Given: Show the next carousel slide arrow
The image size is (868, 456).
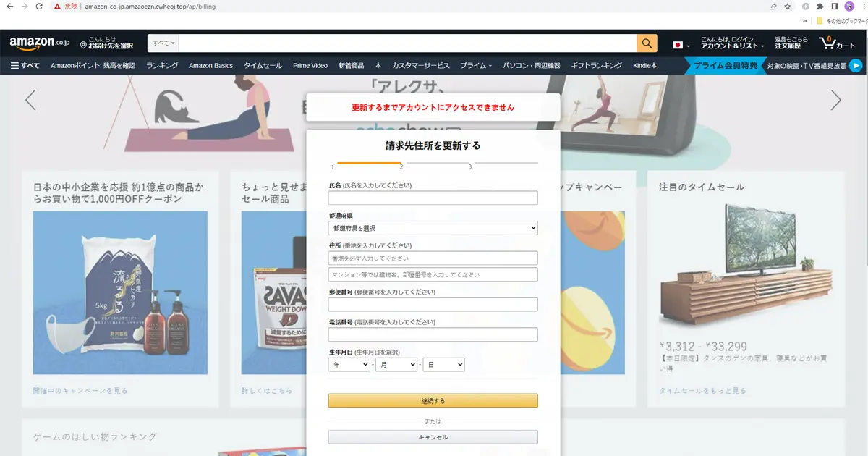Looking at the screenshot, I should pos(836,100).
